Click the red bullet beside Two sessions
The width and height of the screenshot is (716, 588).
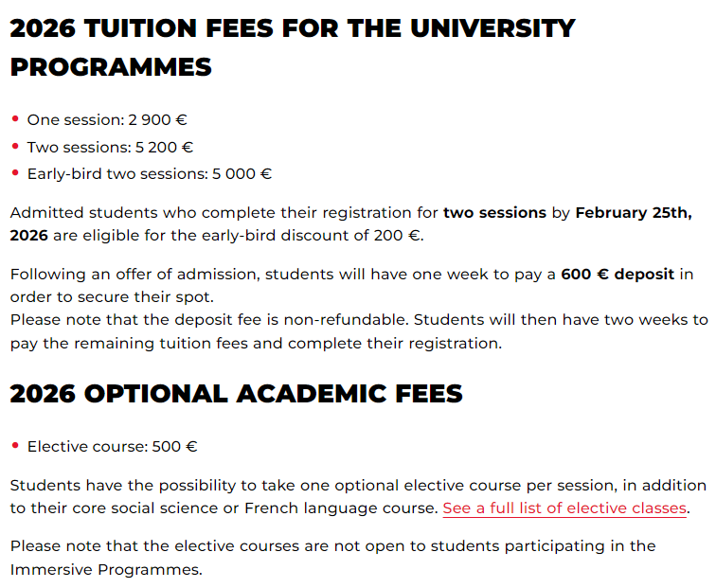[x=15, y=146]
